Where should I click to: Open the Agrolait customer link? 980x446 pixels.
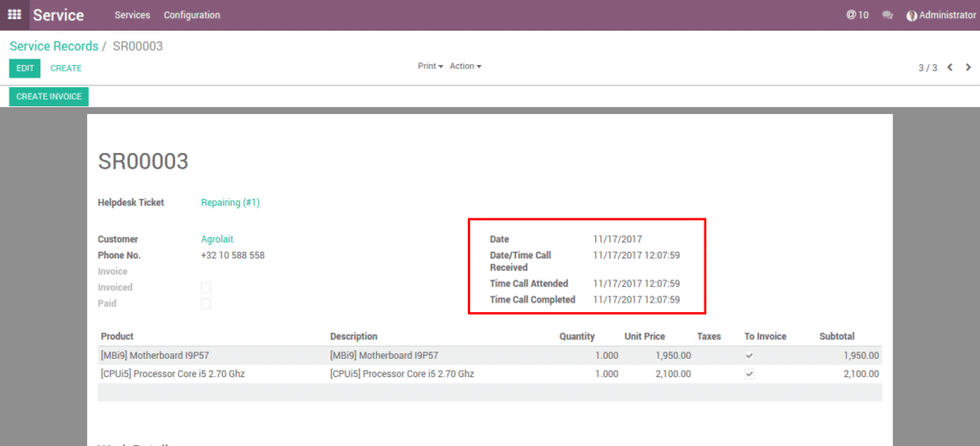217,239
